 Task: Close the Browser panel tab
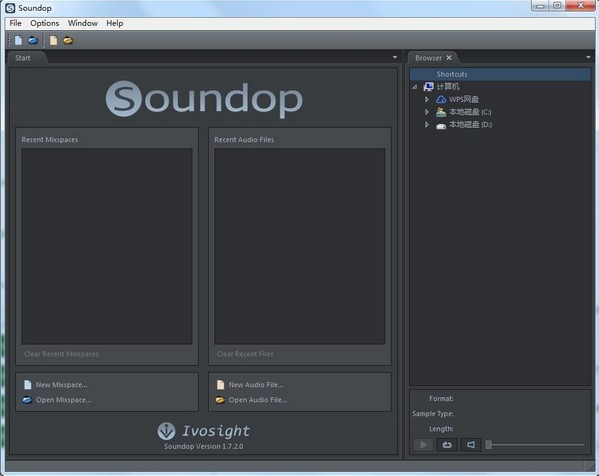(x=449, y=58)
